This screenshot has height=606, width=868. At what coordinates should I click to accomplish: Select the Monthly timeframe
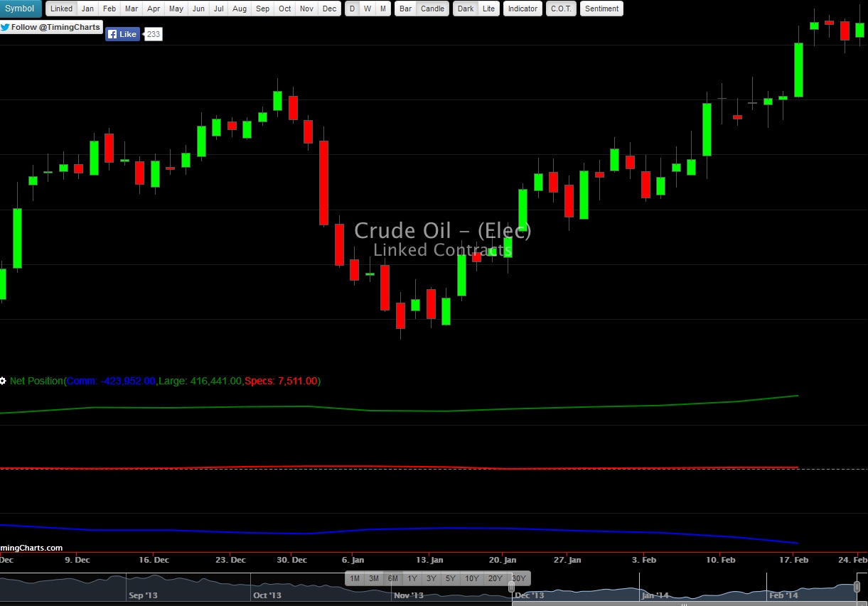pos(382,8)
